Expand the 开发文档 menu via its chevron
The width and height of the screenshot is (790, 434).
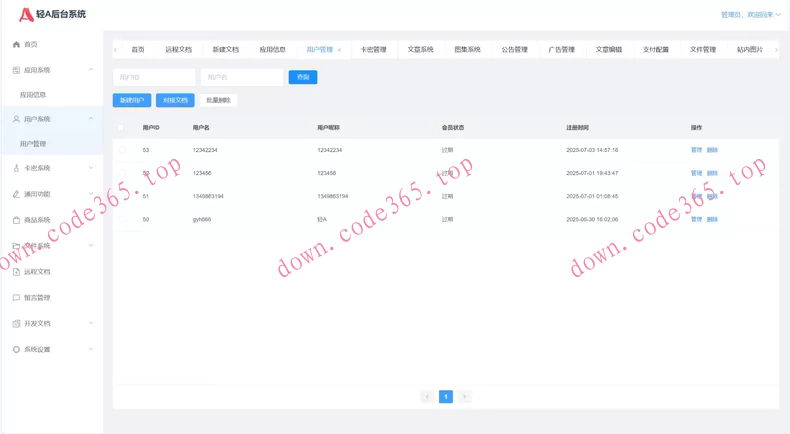click(91, 323)
